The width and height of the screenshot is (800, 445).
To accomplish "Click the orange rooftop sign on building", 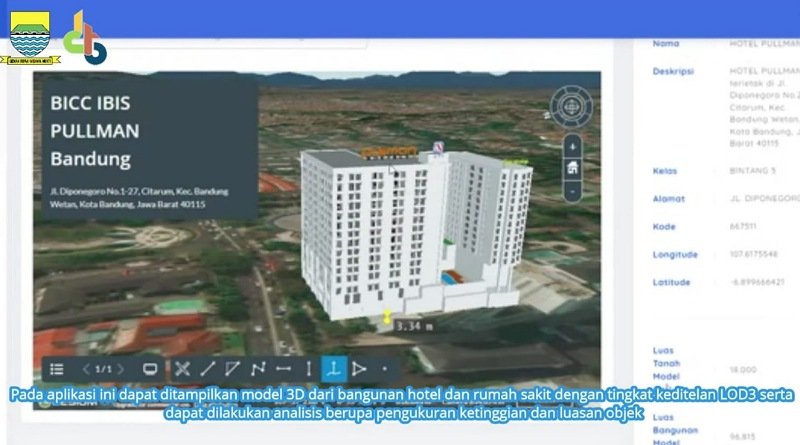I will click(389, 152).
